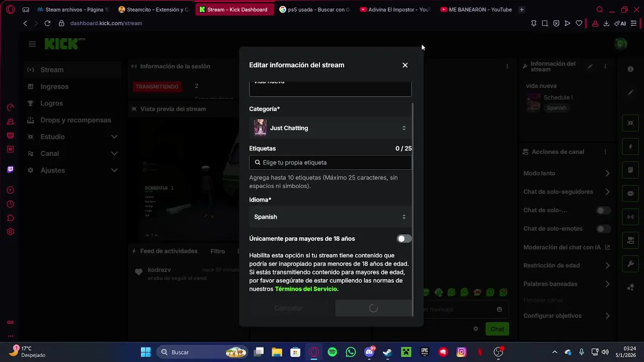Image resolution: width=644 pixels, height=362 pixels.
Task: Click kodrazv in the activity feed
Action: (159, 270)
